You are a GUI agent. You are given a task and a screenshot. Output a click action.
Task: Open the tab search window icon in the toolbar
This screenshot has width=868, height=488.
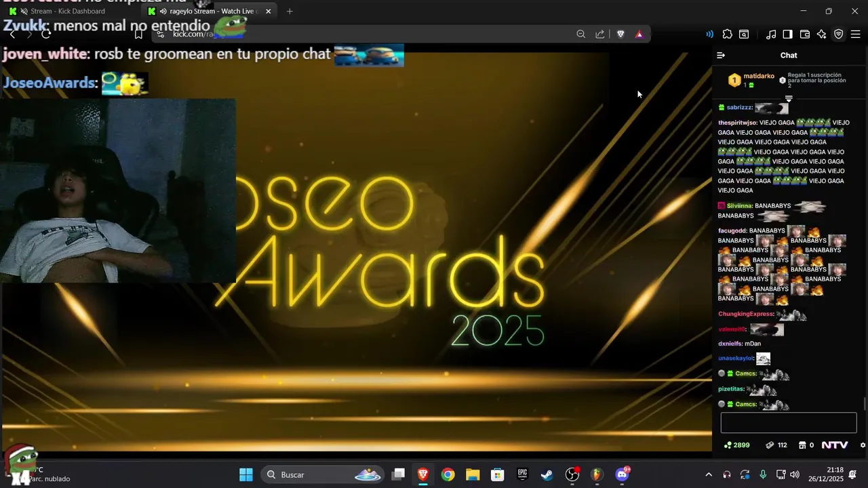tap(744, 34)
